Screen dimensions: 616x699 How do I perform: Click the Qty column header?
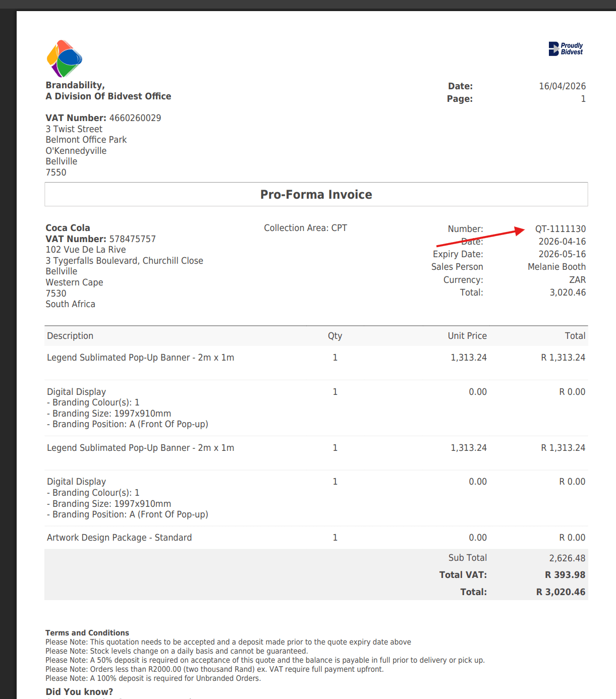tap(335, 336)
